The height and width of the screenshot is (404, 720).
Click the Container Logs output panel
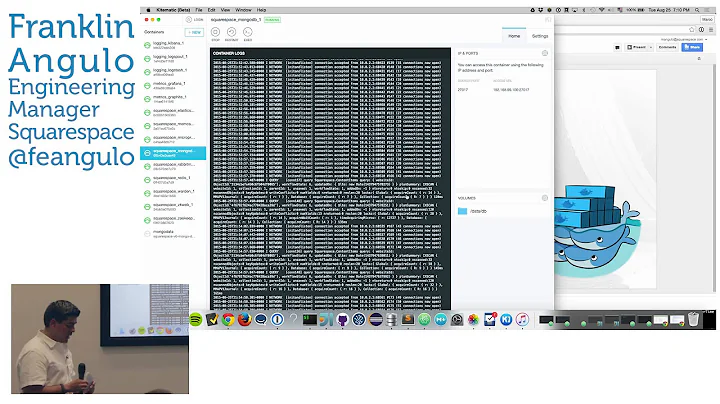(x=330, y=179)
